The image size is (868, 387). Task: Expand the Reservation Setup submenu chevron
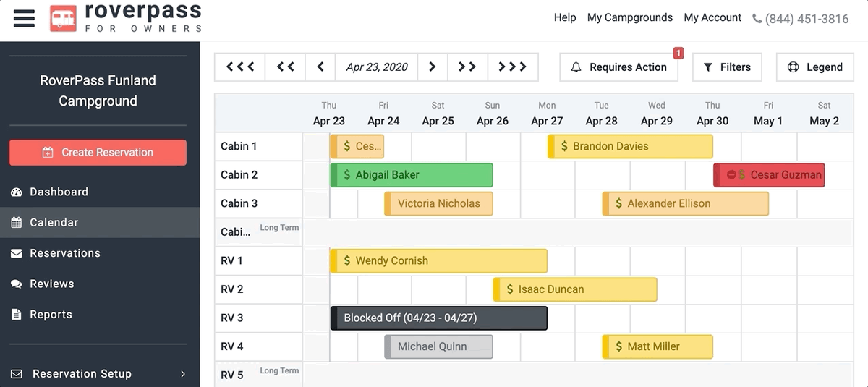[183, 374]
